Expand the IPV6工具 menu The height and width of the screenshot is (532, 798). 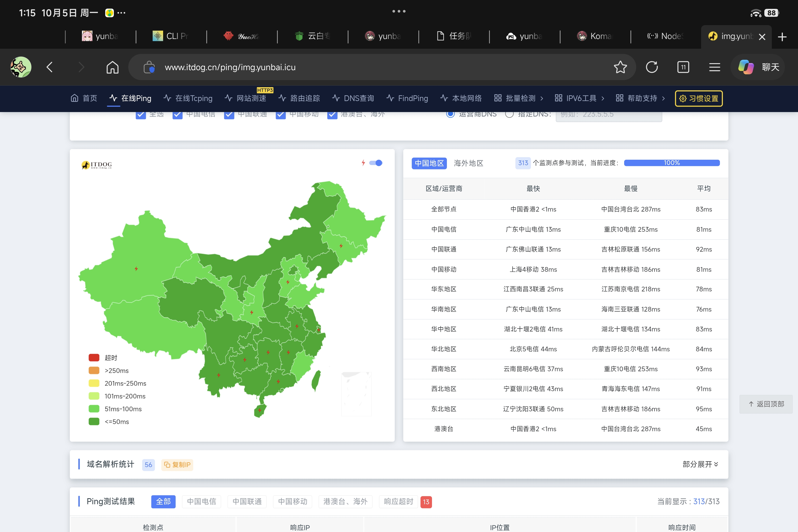click(579, 98)
